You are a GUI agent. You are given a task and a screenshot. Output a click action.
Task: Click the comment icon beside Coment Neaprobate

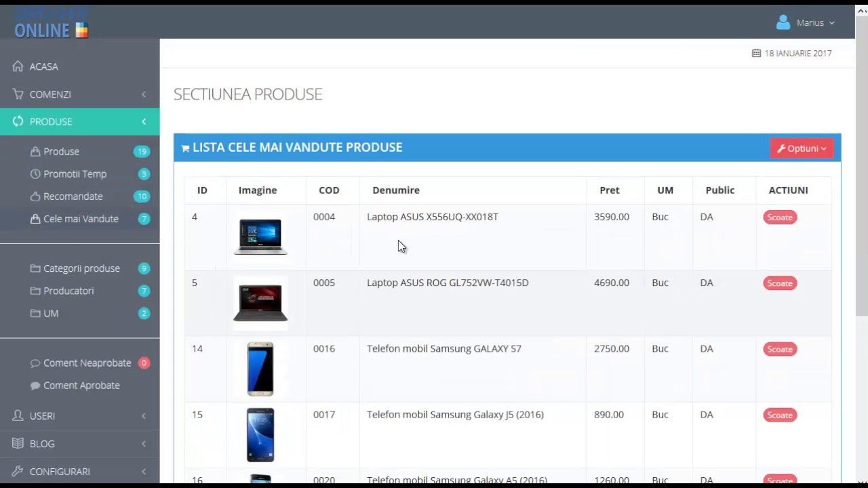tap(35, 363)
